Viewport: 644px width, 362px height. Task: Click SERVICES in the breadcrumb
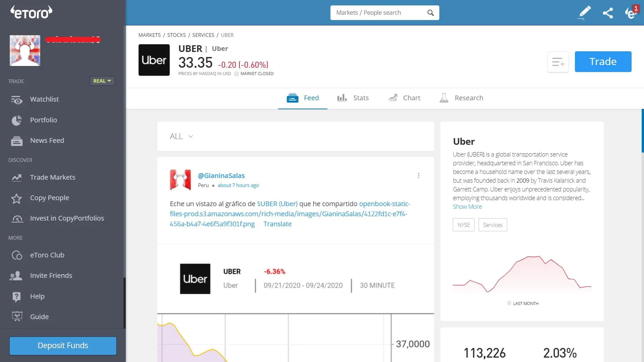[x=203, y=35]
